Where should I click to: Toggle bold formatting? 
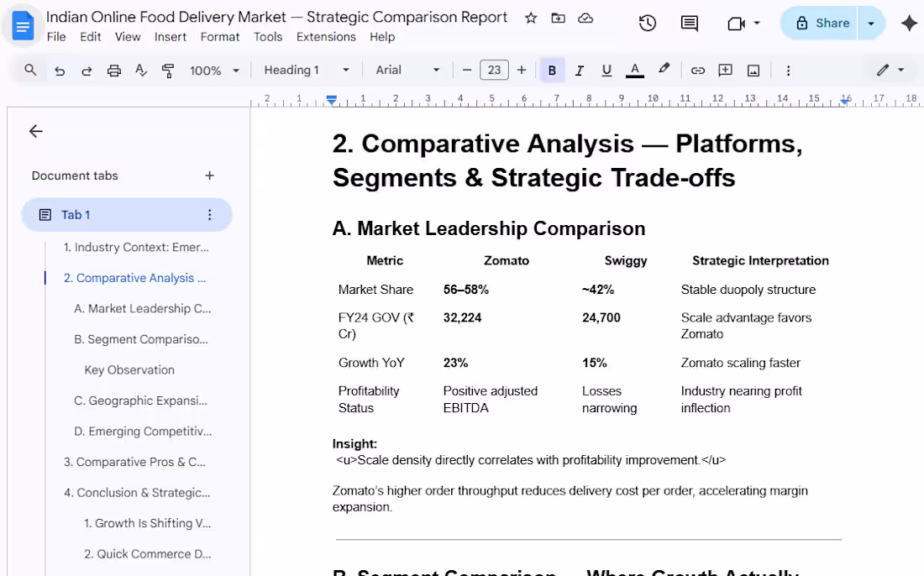tap(552, 70)
